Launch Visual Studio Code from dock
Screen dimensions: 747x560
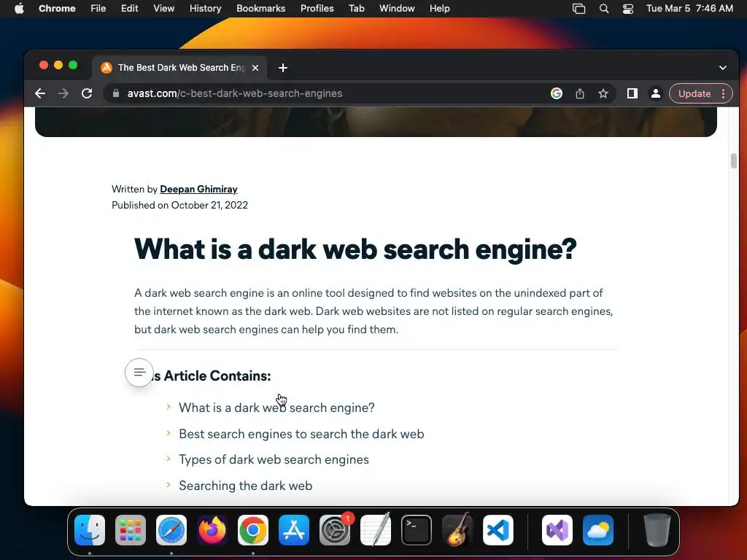498,530
